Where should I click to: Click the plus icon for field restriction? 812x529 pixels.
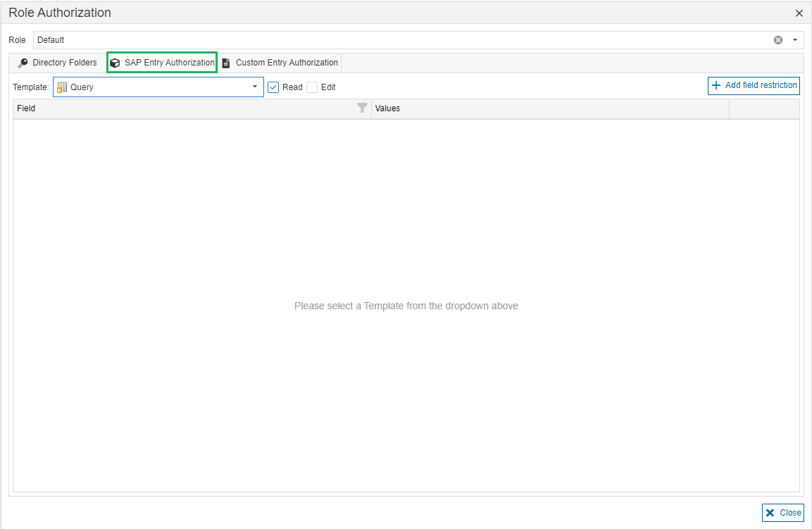point(716,85)
